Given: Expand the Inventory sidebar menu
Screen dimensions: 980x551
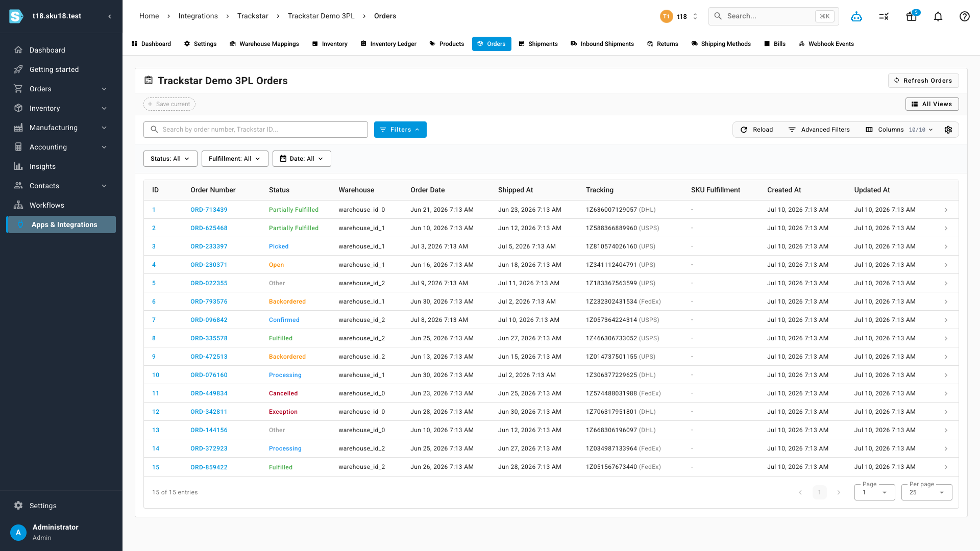Looking at the screenshot, I should (x=61, y=108).
